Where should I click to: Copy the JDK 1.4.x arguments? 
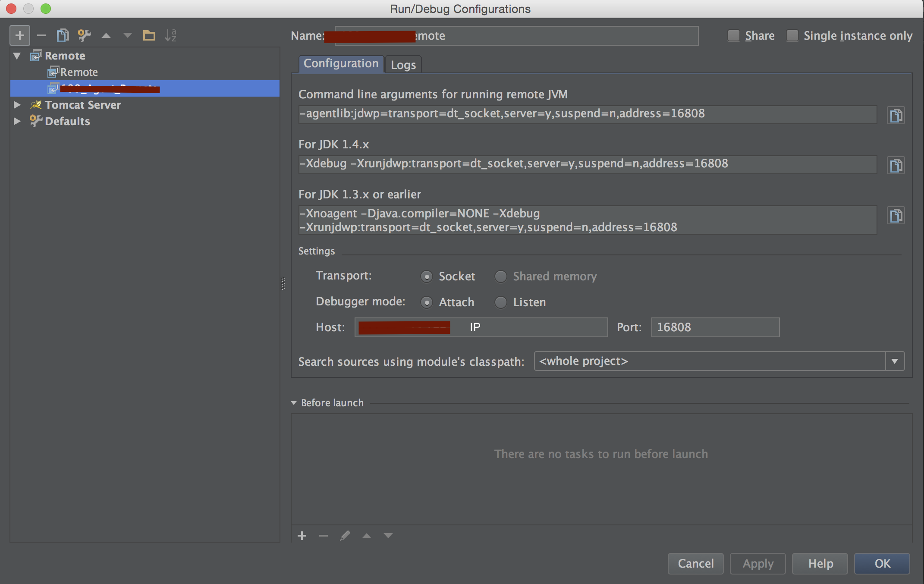click(896, 165)
